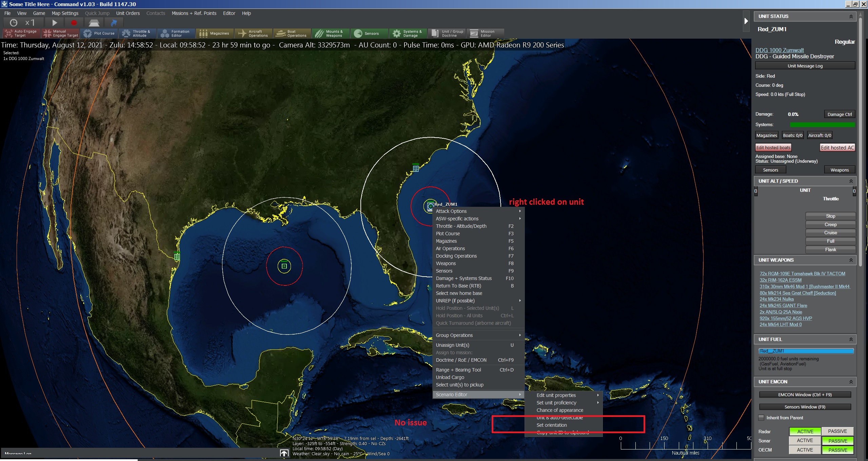Click the Red_ZUM1 fuel level bar

(x=806, y=351)
